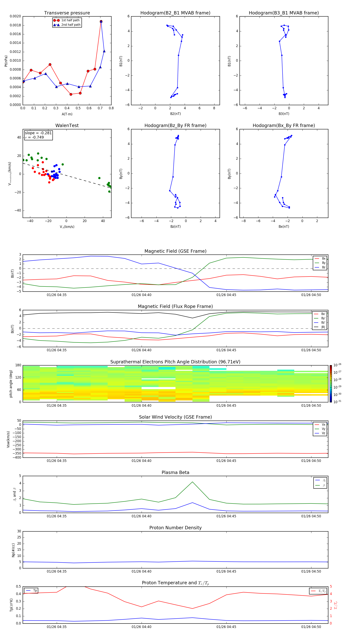Select the 'Tp' legend entry
Viewport: 351px width, 644px height.
[31, 591]
